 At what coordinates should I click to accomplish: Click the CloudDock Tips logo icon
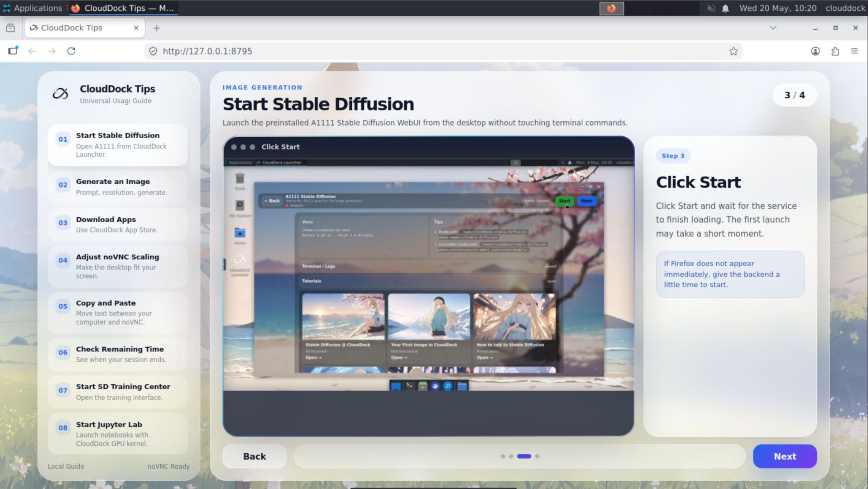[x=61, y=94]
